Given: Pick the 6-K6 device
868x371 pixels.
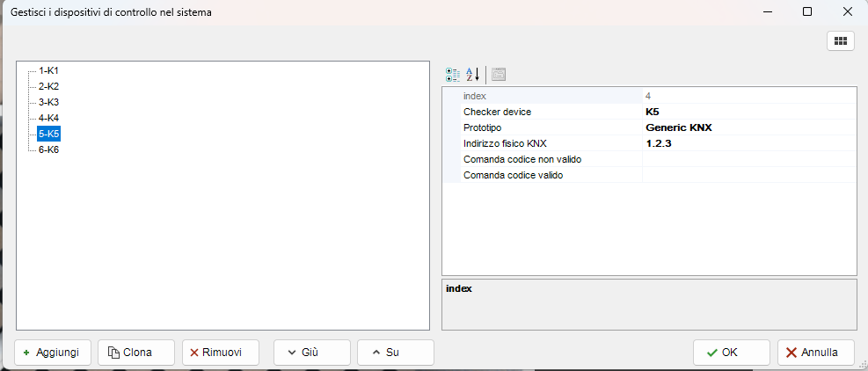Looking at the screenshot, I should tap(48, 149).
